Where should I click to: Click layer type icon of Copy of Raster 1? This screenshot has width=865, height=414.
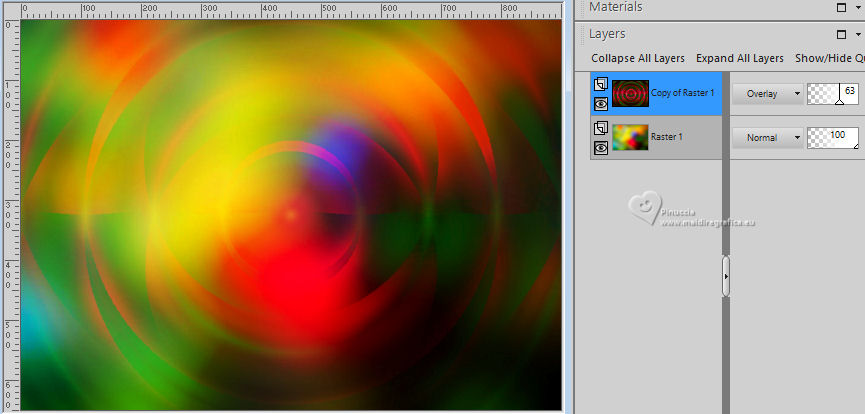coord(601,84)
